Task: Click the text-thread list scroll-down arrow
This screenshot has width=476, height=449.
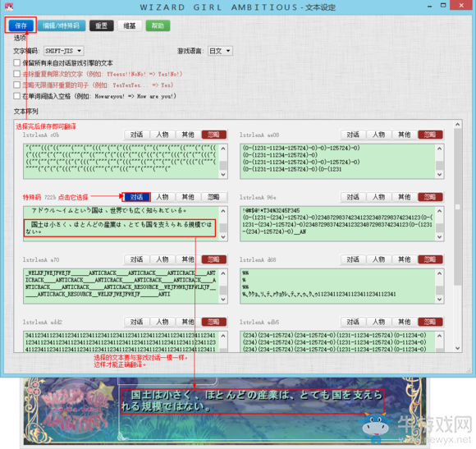Action: (458, 348)
